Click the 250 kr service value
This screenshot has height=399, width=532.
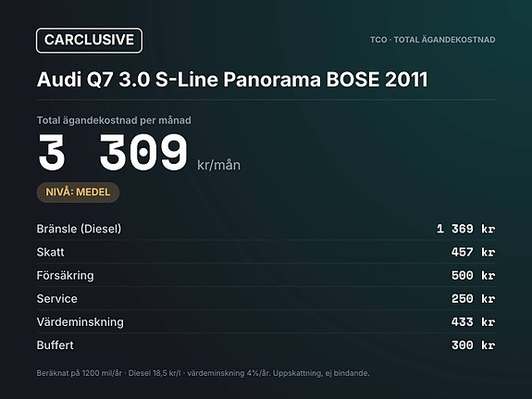click(x=474, y=299)
